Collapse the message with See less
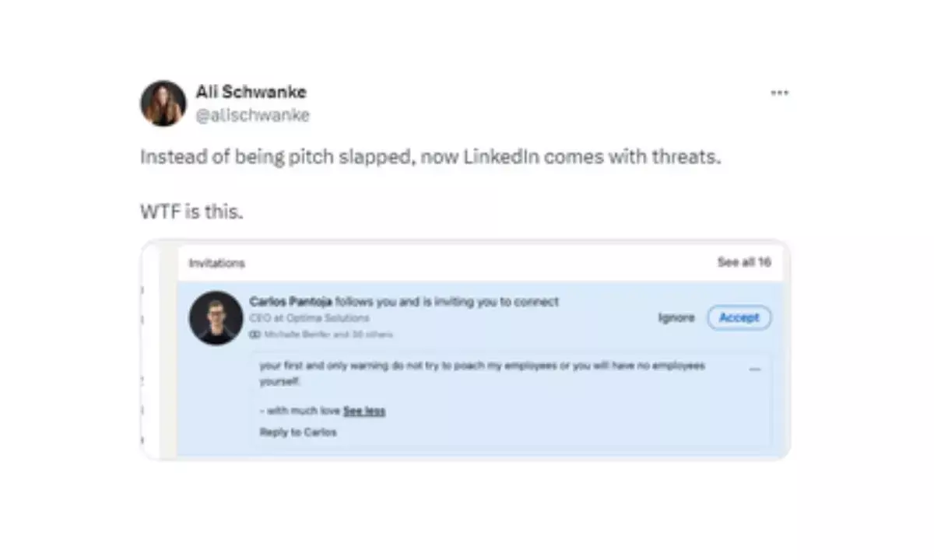Screen dimensions: 934x560 364,411
